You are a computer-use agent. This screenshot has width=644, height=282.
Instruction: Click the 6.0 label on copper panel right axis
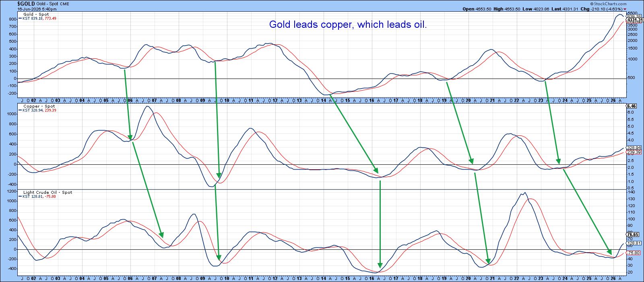point(631,112)
